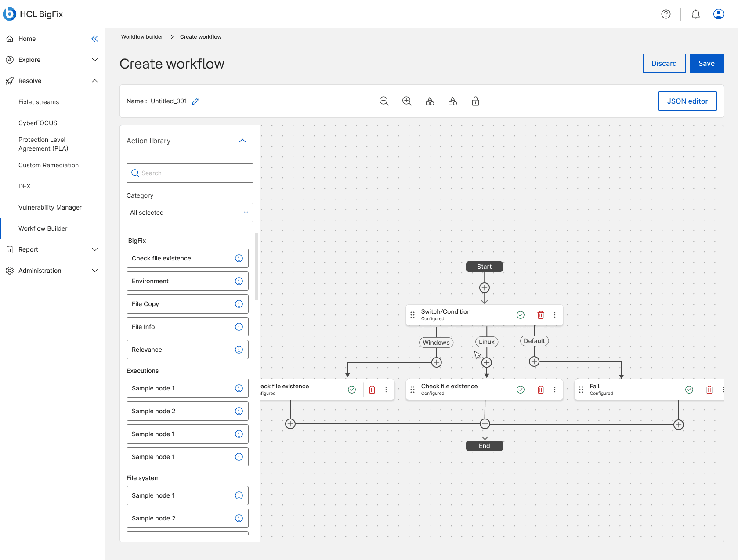Click the Discard button

point(664,63)
